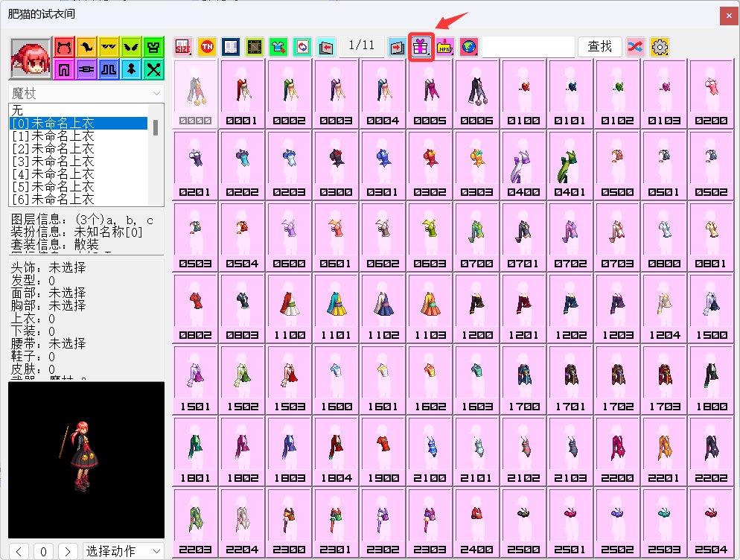Viewport: 740px width, 560px height.
Task: Select the green wings chest category icon
Action: click(131, 47)
